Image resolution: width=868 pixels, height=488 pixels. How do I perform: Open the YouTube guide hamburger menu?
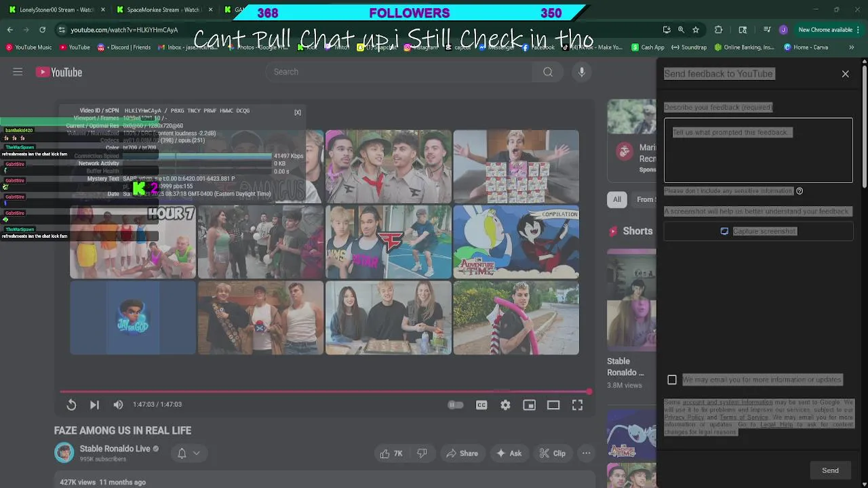[x=18, y=72]
